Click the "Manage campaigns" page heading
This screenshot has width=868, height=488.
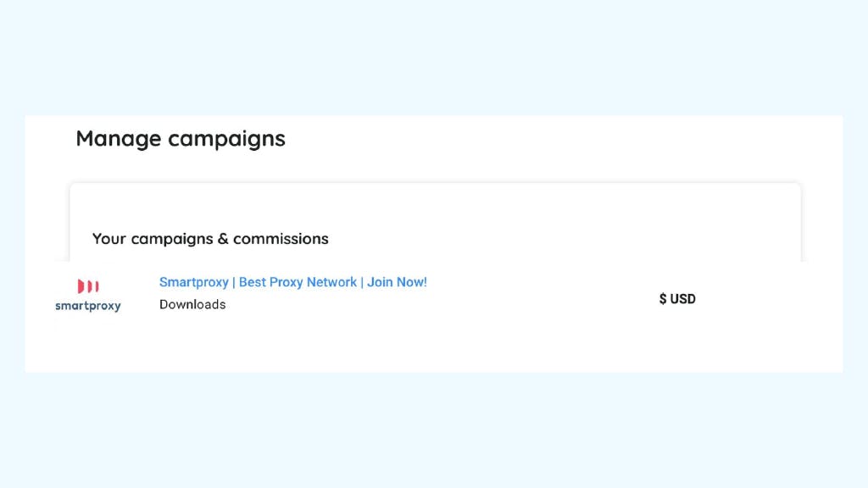point(181,138)
